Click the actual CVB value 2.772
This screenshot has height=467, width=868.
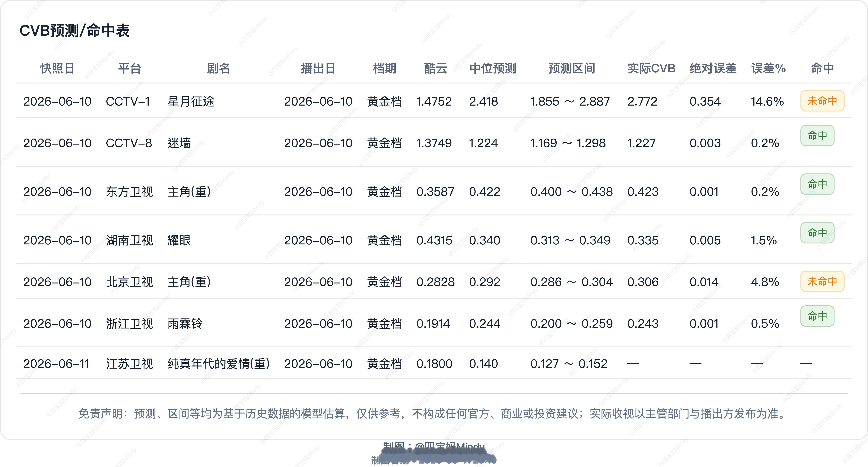click(x=642, y=101)
